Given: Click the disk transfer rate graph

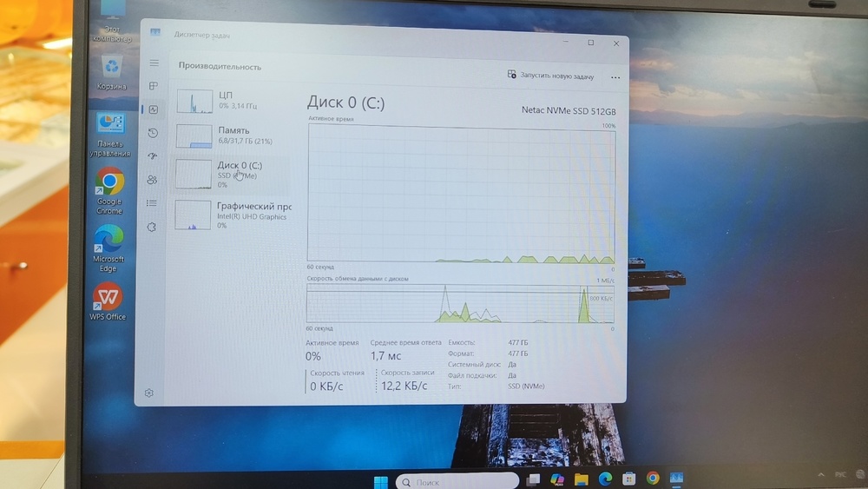Looking at the screenshot, I should (x=460, y=303).
